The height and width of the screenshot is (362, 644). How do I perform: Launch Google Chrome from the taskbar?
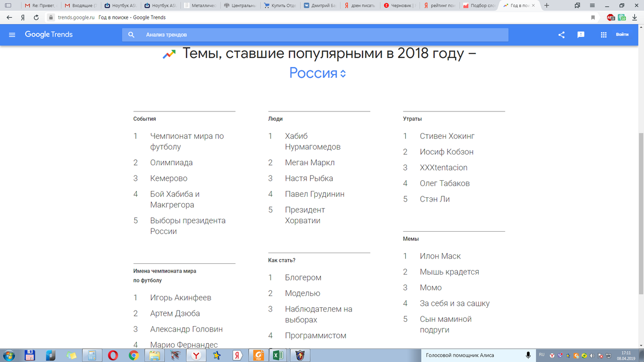(x=134, y=355)
